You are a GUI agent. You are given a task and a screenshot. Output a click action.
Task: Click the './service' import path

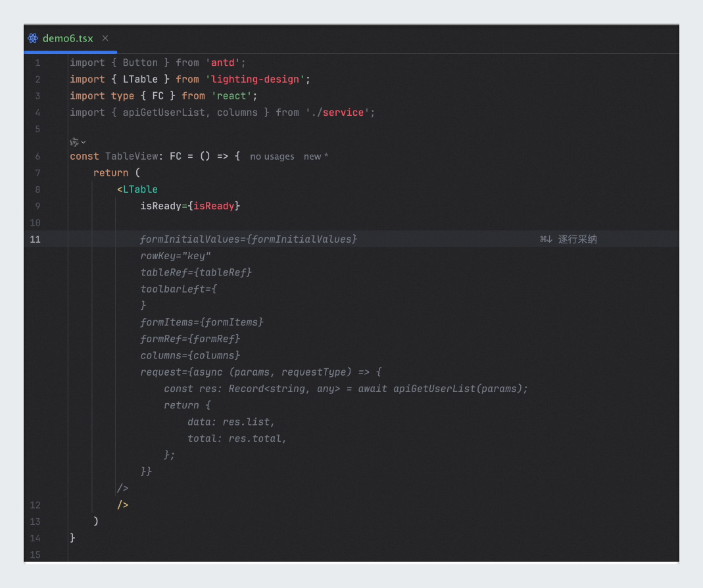click(x=340, y=112)
